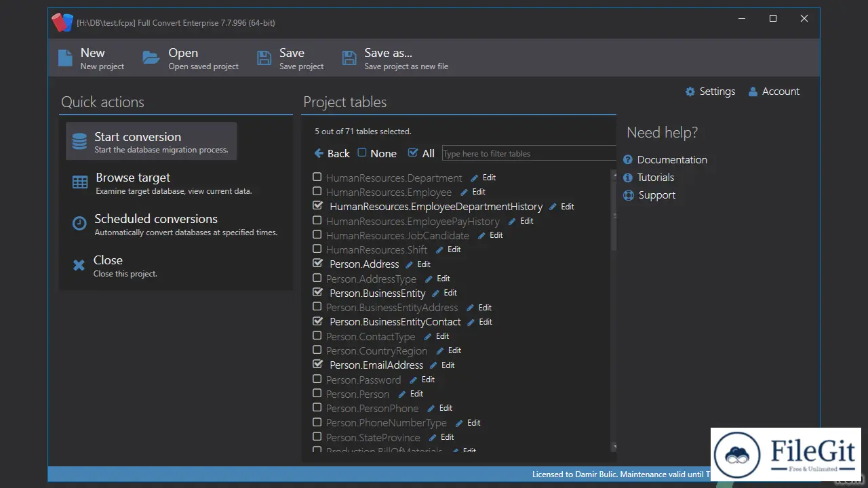Viewport: 868px width, 488px height.
Task: Click the HumanResources.JobCandidate table name
Action: [x=397, y=235]
